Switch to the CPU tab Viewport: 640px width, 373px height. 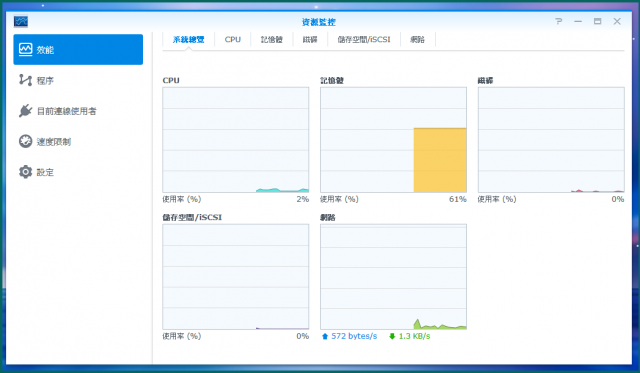pos(233,40)
